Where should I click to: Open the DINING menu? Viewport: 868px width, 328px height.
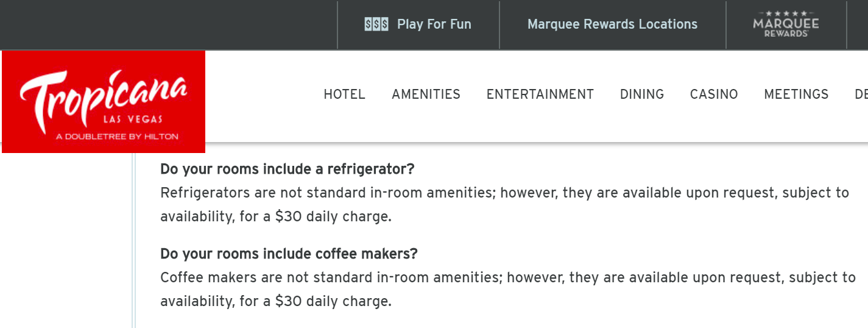tap(642, 94)
